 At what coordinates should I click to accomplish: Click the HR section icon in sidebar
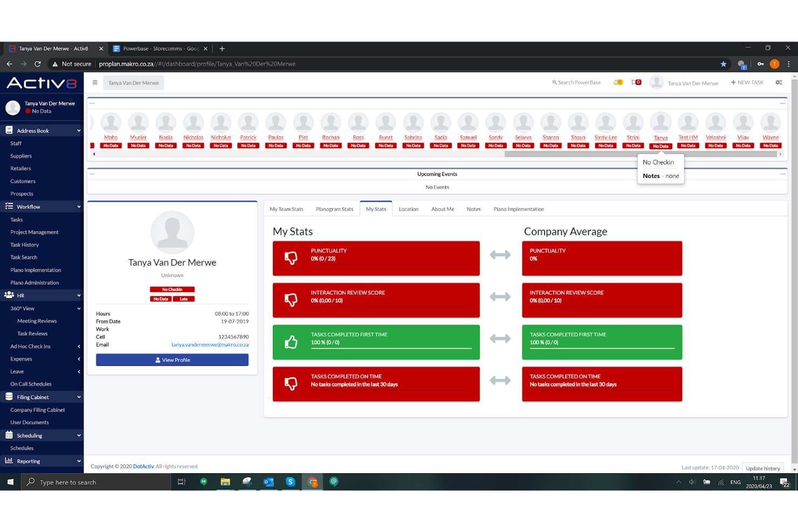9,295
